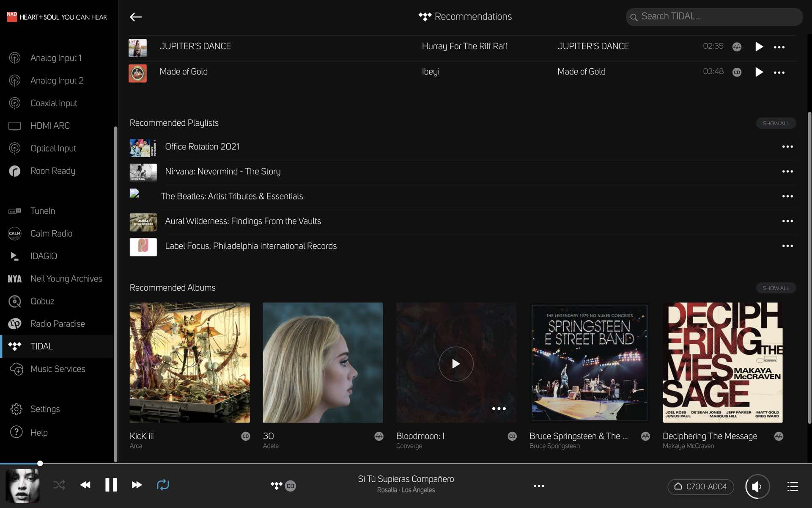The image size is (812, 508).
Task: Play Bloodmoon: I album
Action: pos(456,364)
